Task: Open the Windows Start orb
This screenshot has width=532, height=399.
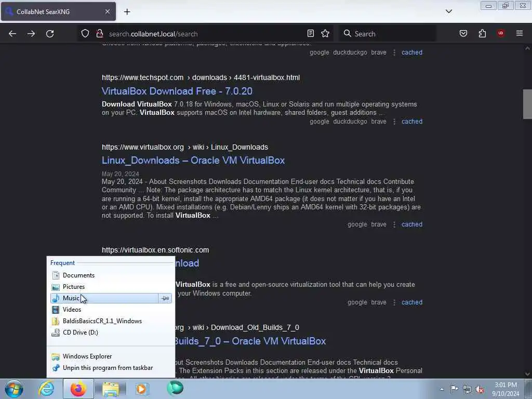Action: click(x=14, y=389)
